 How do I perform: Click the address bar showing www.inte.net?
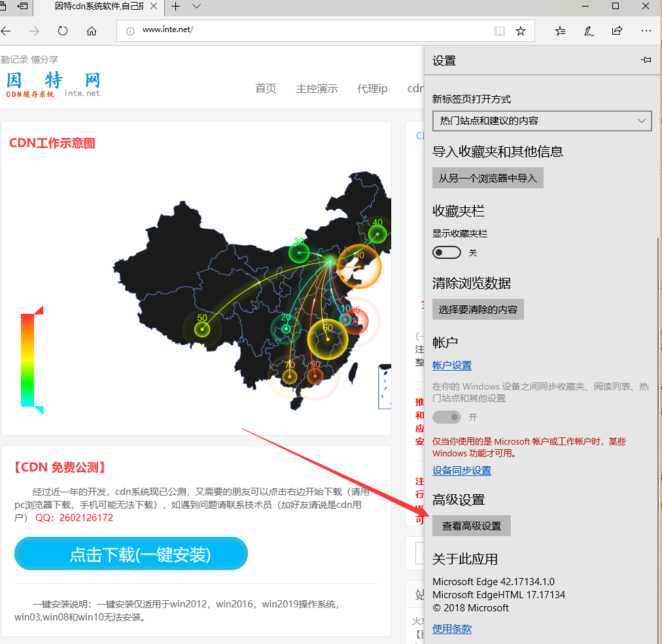pyautogui.click(x=307, y=31)
